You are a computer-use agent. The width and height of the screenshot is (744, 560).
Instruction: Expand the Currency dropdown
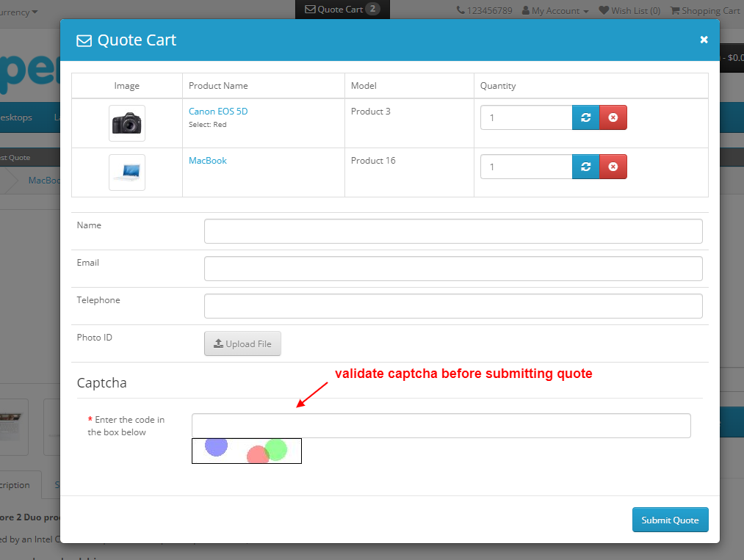click(18, 12)
